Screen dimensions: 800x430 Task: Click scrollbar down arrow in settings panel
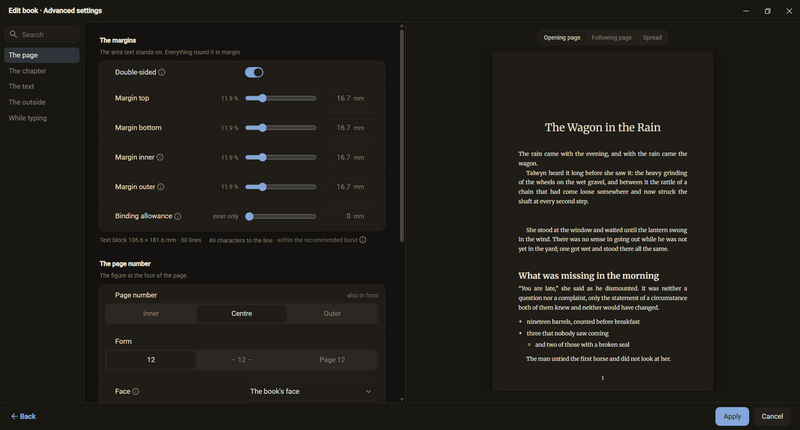click(x=402, y=399)
